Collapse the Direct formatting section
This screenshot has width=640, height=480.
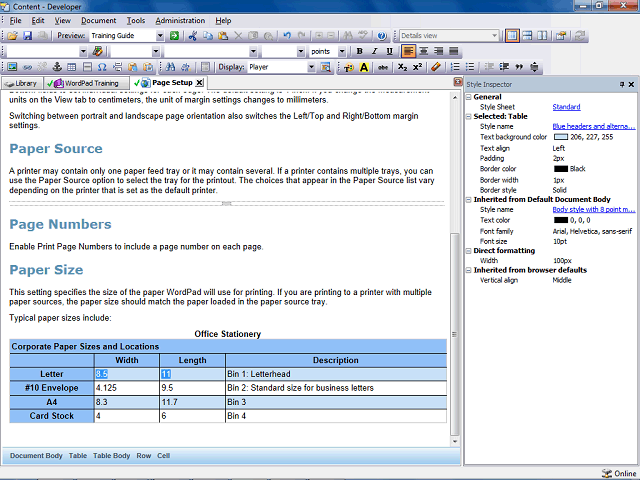click(469, 251)
